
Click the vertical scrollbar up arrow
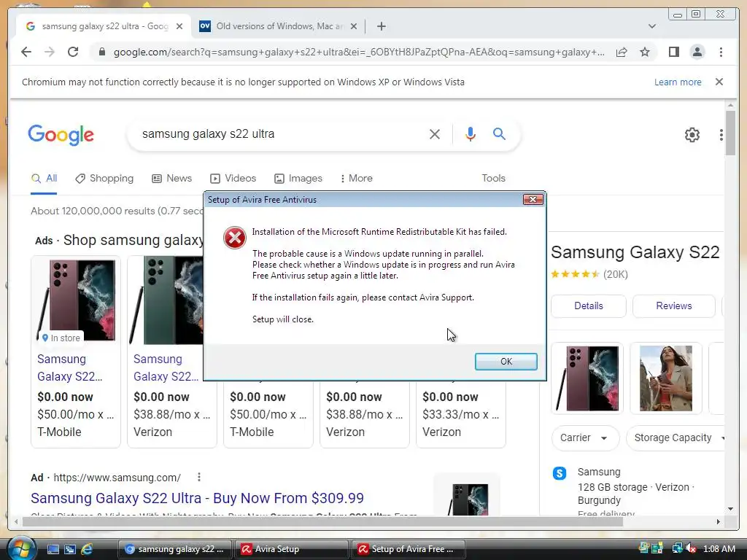731,105
